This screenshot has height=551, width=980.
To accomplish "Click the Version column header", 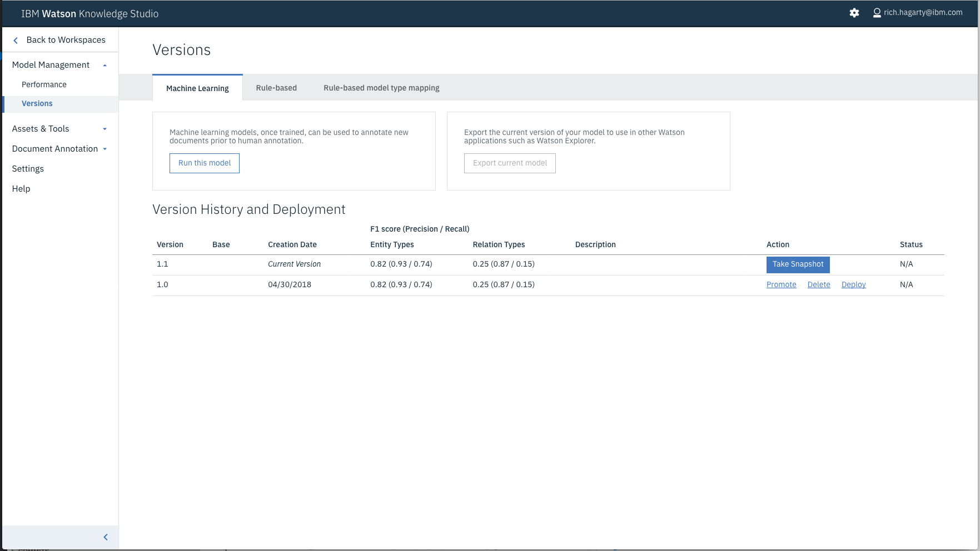I will click(x=170, y=244).
